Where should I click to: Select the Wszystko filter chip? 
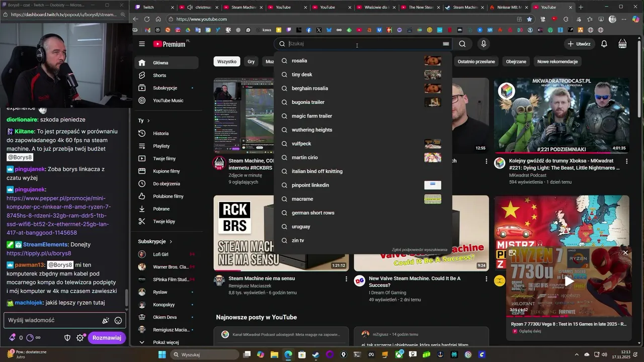[x=227, y=61]
